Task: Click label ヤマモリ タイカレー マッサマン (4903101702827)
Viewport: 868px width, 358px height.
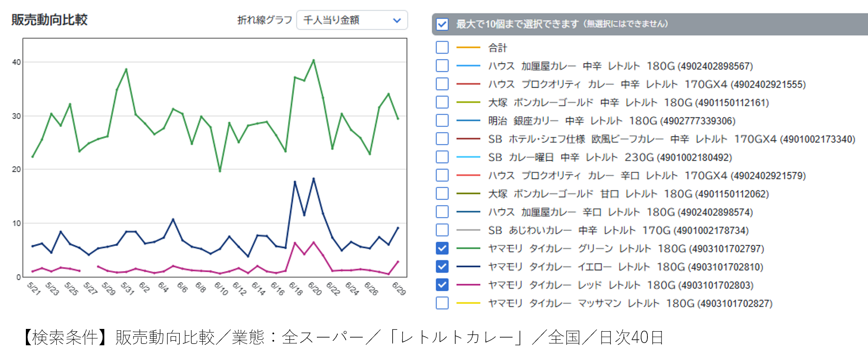Action: (x=630, y=303)
